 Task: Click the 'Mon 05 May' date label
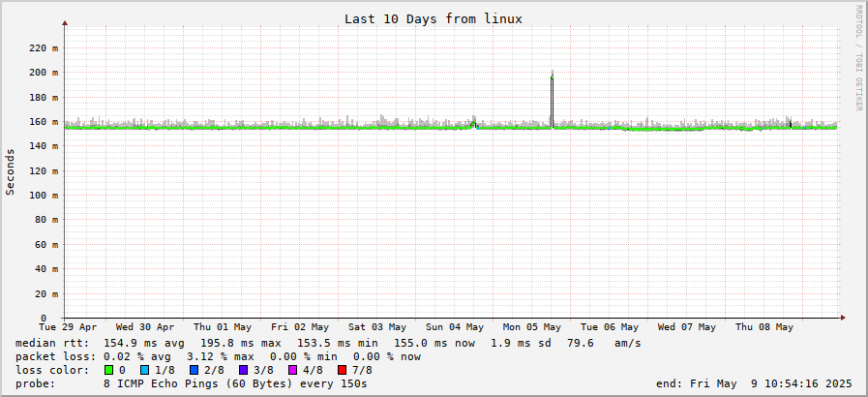coord(532,327)
